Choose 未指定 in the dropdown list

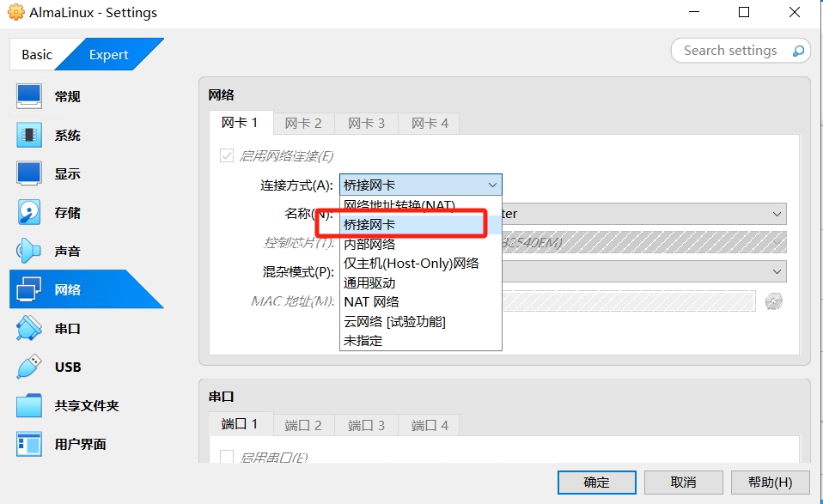(420, 341)
